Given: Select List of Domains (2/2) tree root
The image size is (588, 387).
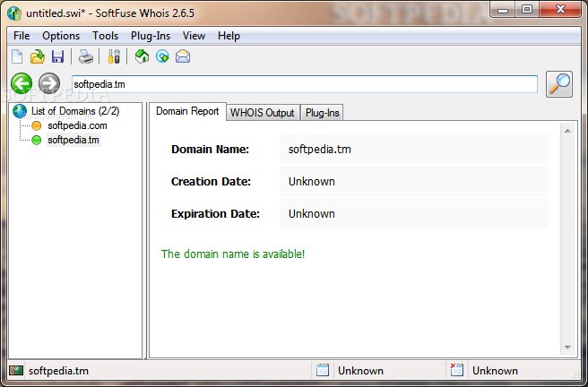Looking at the screenshot, I should (x=75, y=111).
